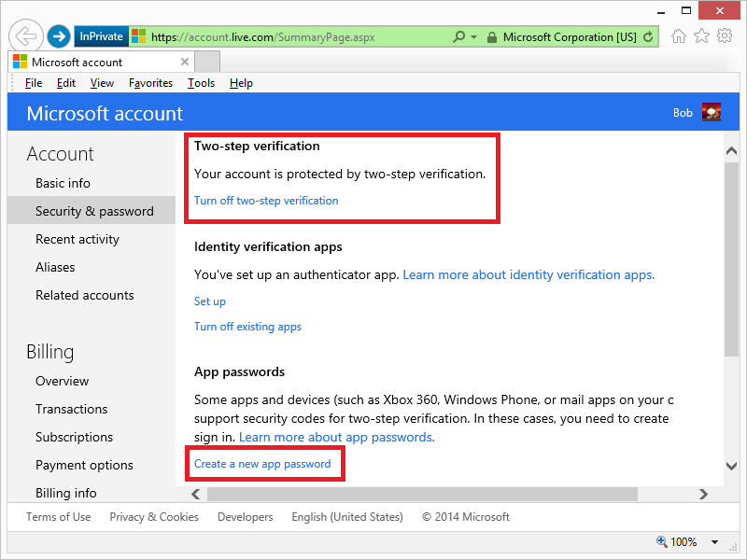Click Create a new app password
Screen dimensions: 747x560
coord(262,464)
